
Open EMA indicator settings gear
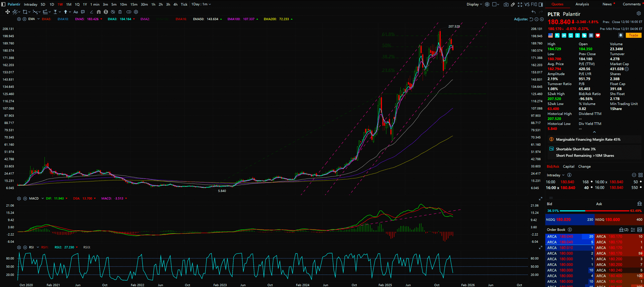pos(19,19)
